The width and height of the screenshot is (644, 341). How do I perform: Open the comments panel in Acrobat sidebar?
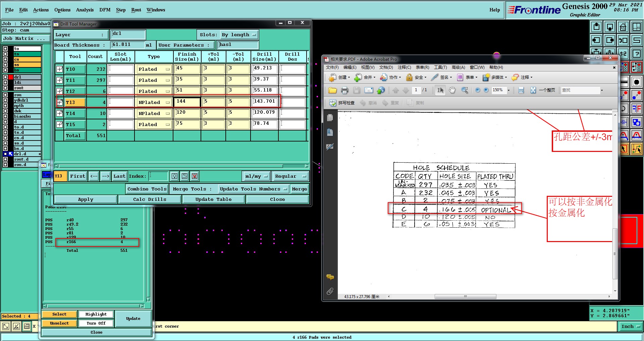click(330, 277)
